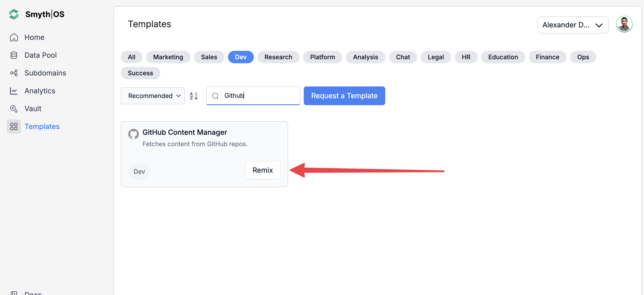Screen dimensions: 644x295
Task: Select the Research category filter
Action: coord(278,57)
